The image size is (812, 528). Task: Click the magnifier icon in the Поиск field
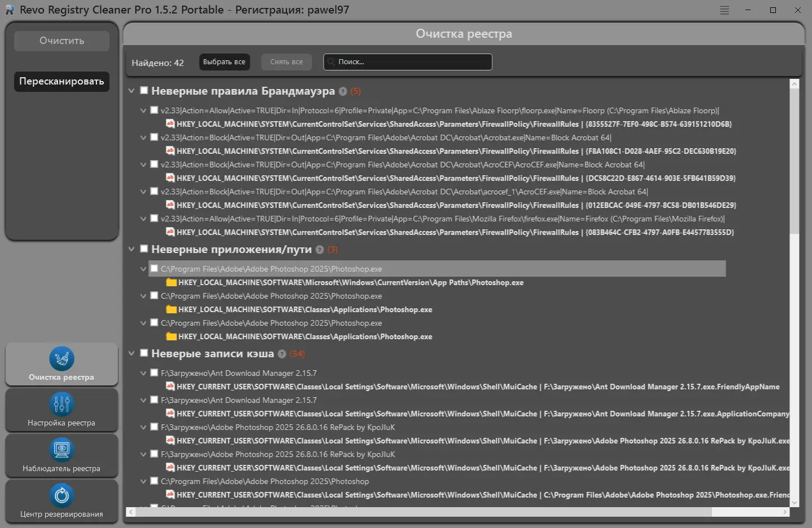pos(331,62)
